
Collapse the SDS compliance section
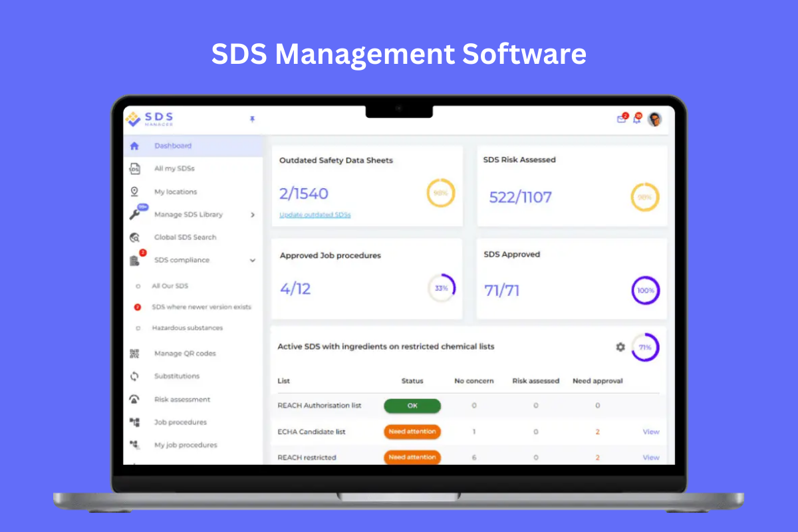click(x=252, y=260)
